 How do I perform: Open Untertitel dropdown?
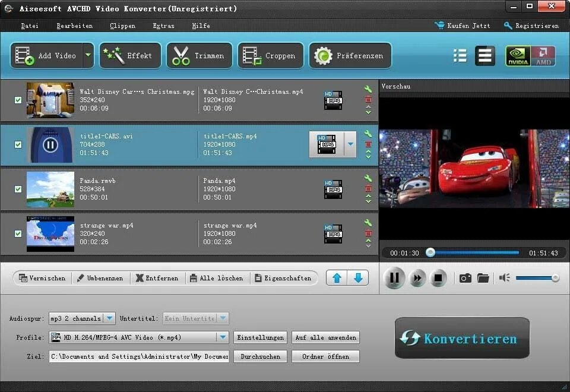coord(195,318)
